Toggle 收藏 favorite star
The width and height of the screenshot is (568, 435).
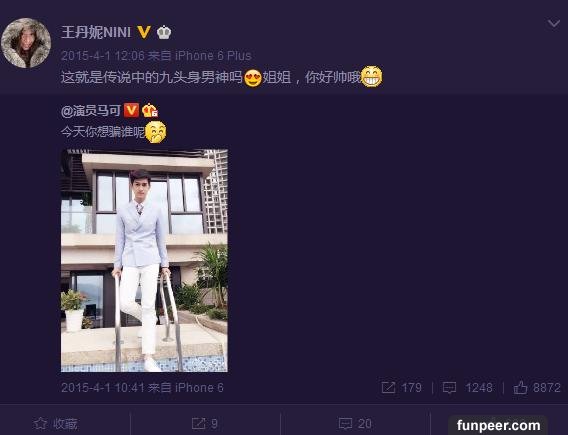tap(55, 423)
